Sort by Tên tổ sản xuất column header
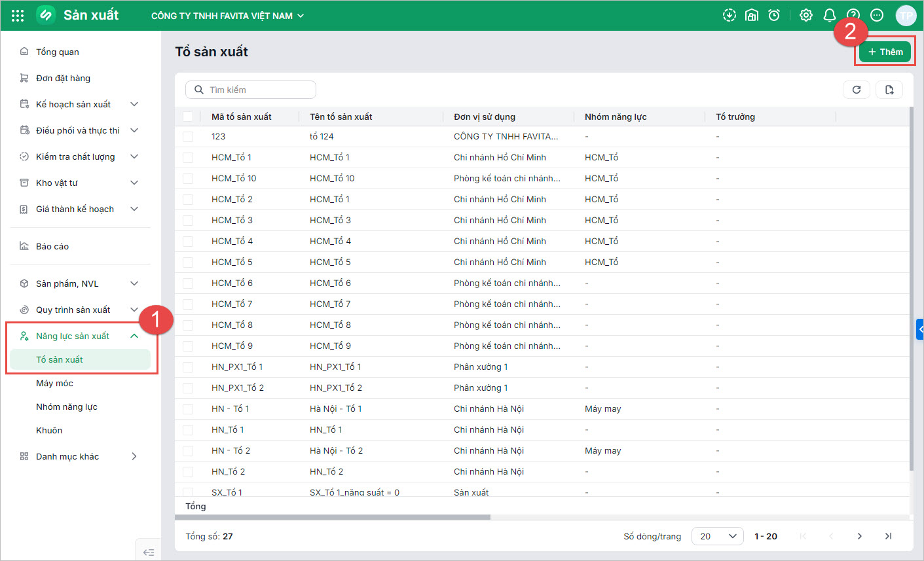The width and height of the screenshot is (924, 561). 341,117
